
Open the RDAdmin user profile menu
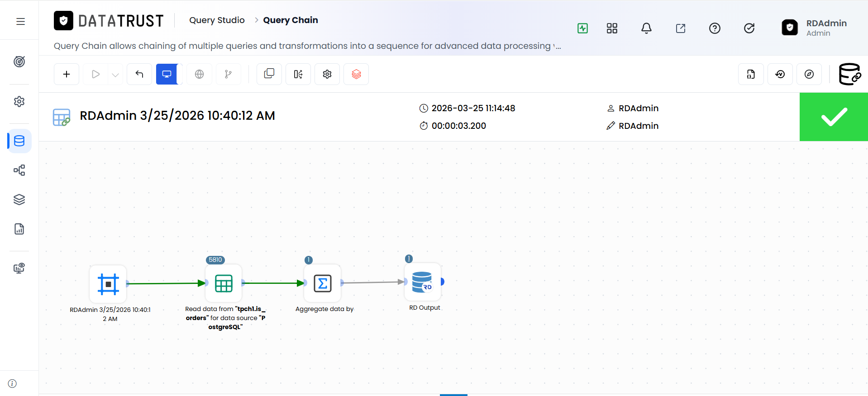tap(814, 28)
